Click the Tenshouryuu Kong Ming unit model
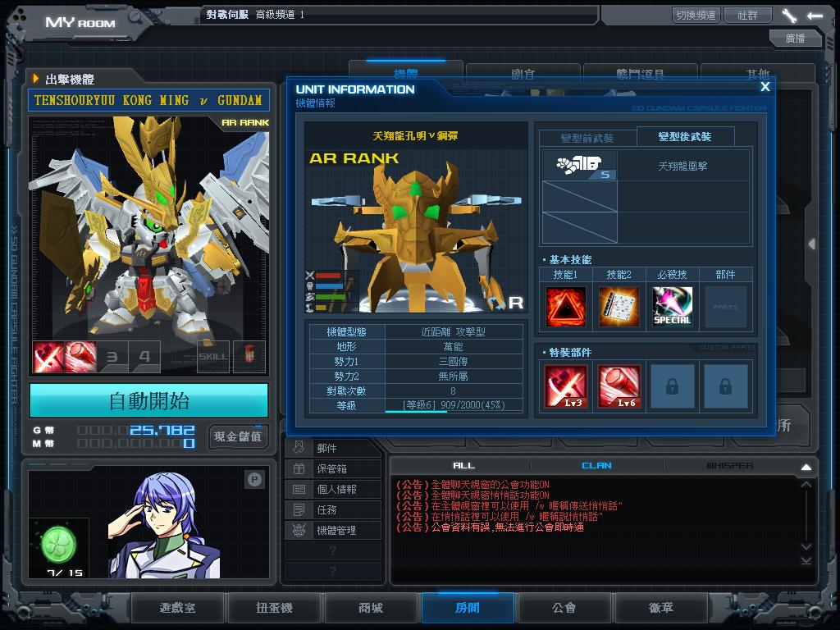The image size is (840, 630). [x=149, y=231]
